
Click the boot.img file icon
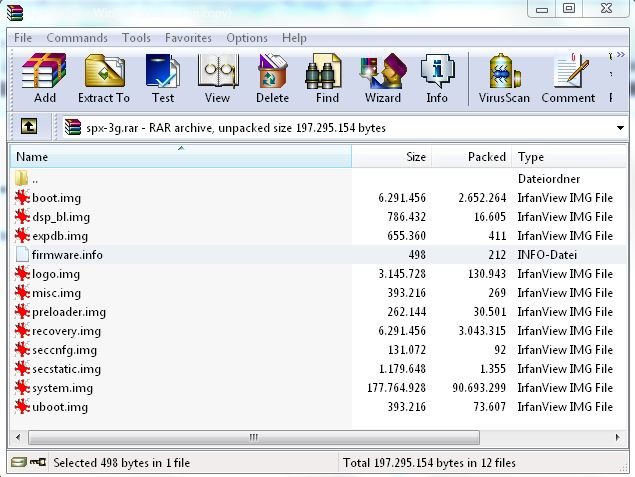[x=22, y=198]
